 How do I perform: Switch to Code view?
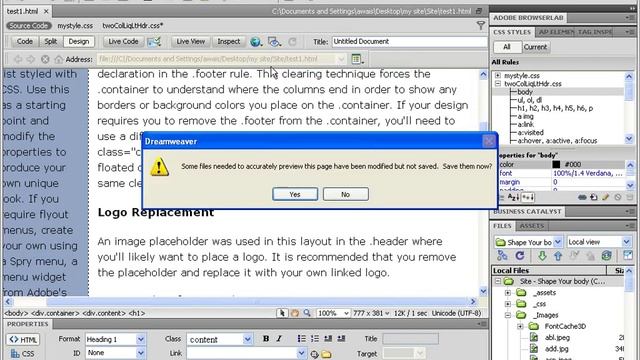pos(24,42)
